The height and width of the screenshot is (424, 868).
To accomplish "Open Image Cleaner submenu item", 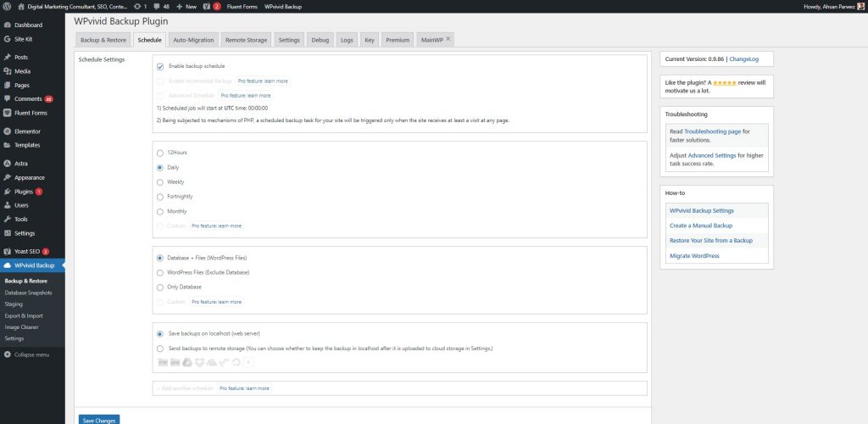I will point(21,327).
